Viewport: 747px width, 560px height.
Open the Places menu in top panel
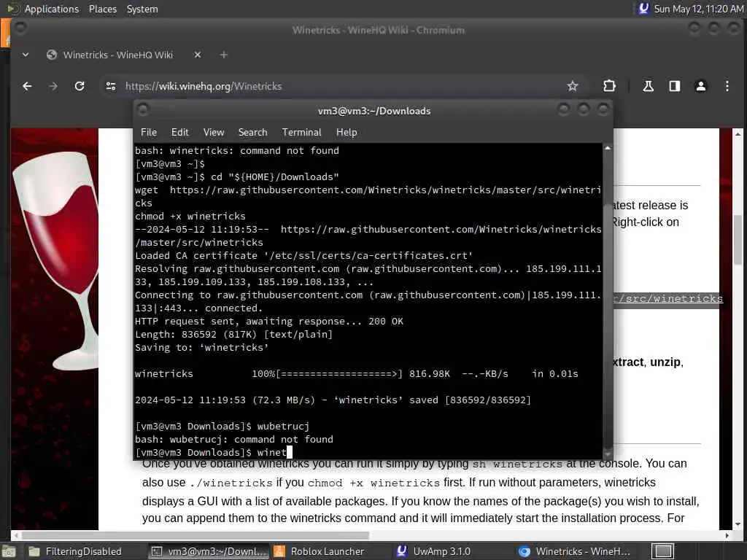[x=102, y=9]
